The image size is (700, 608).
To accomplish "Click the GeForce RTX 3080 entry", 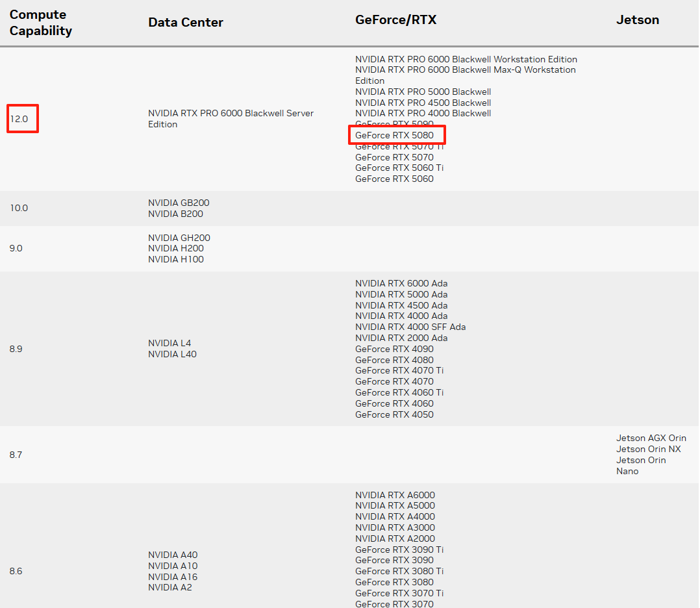I will (394, 583).
